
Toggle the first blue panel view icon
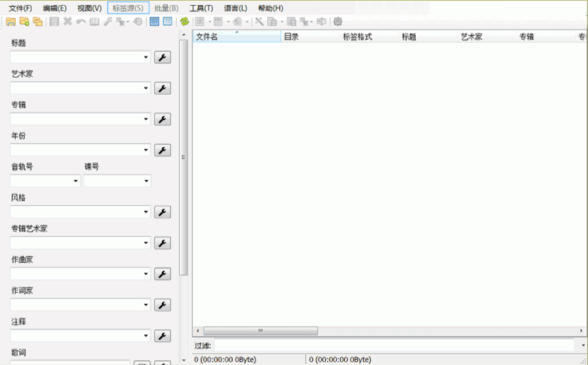154,22
